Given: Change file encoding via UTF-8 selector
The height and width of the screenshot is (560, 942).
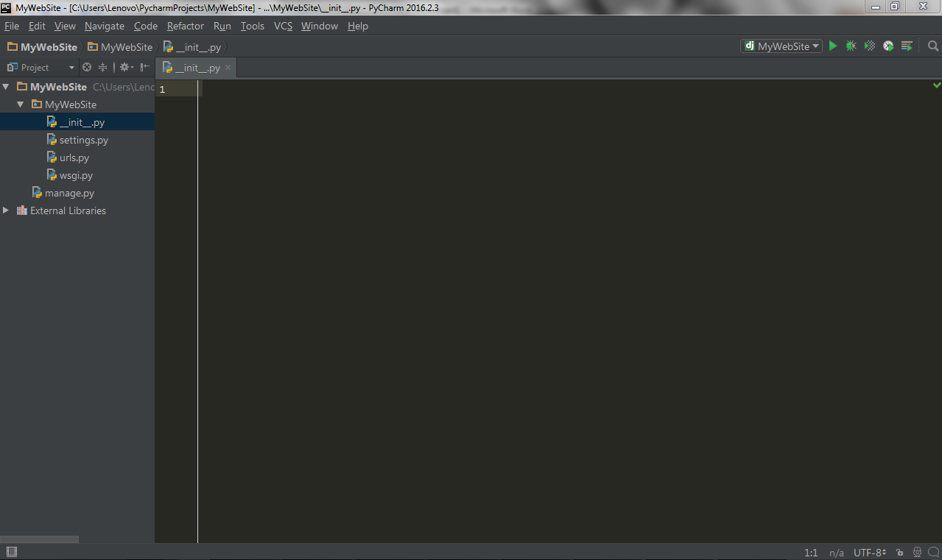Looking at the screenshot, I should click(x=867, y=552).
